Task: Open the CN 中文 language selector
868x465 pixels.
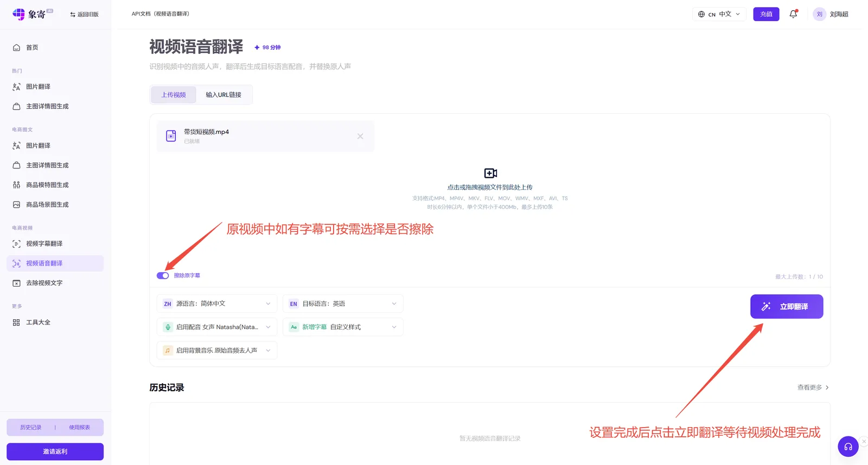Action: pos(719,14)
